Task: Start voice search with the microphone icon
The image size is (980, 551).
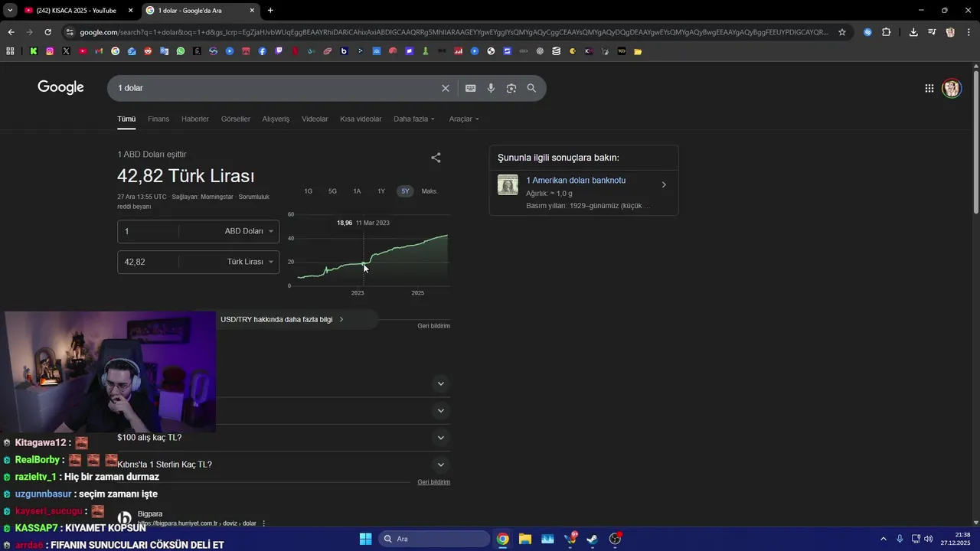Action: (492, 88)
